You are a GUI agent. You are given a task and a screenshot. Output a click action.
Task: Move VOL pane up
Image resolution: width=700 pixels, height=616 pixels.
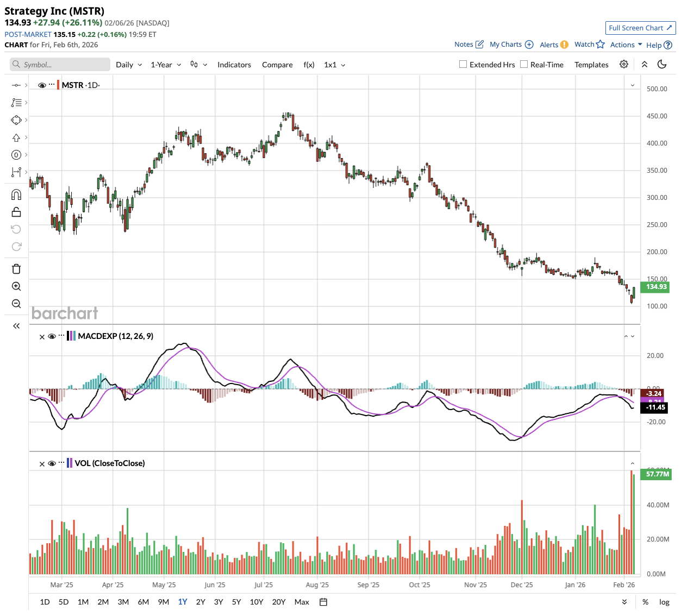click(x=633, y=463)
